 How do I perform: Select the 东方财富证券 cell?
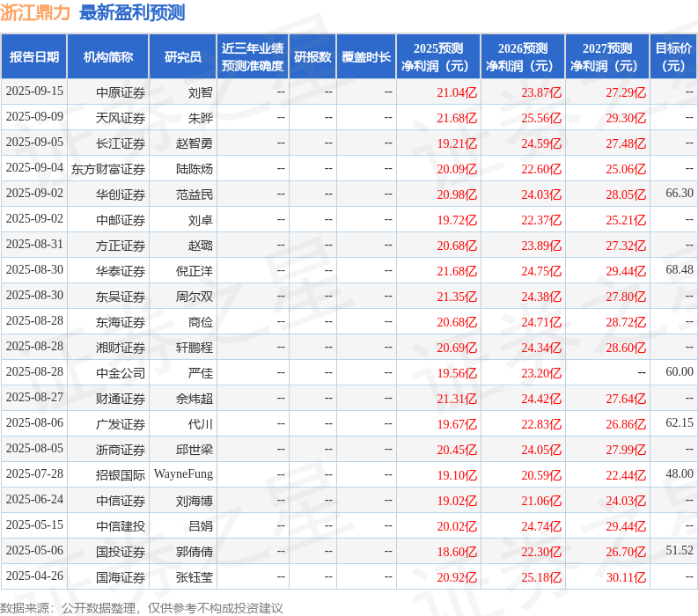pyautogui.click(x=108, y=169)
